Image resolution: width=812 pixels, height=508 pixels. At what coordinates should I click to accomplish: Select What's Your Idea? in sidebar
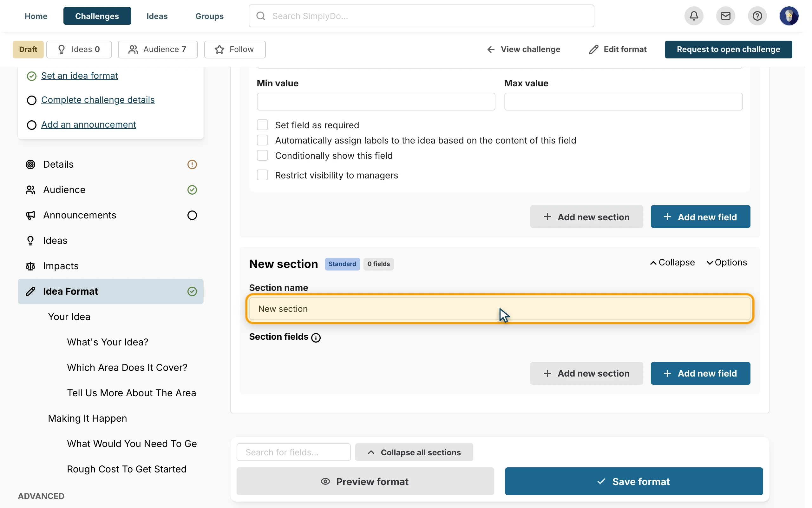(108, 342)
